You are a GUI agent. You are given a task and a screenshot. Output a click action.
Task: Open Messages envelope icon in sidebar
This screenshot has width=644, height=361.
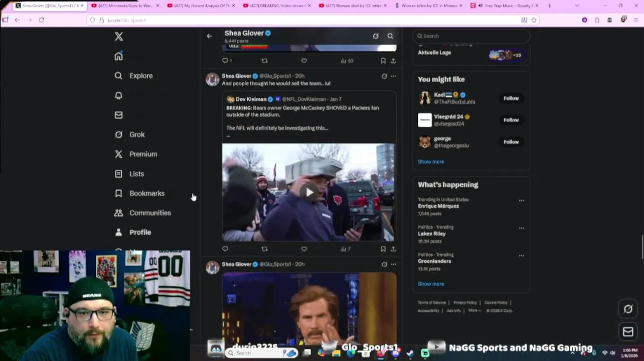pos(118,115)
